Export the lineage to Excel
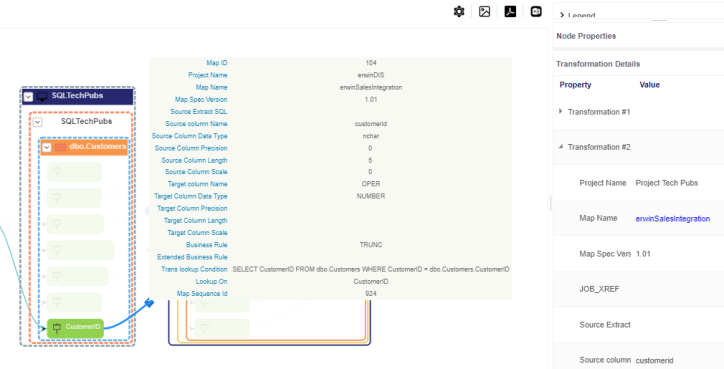The width and height of the screenshot is (724, 369). click(536, 12)
